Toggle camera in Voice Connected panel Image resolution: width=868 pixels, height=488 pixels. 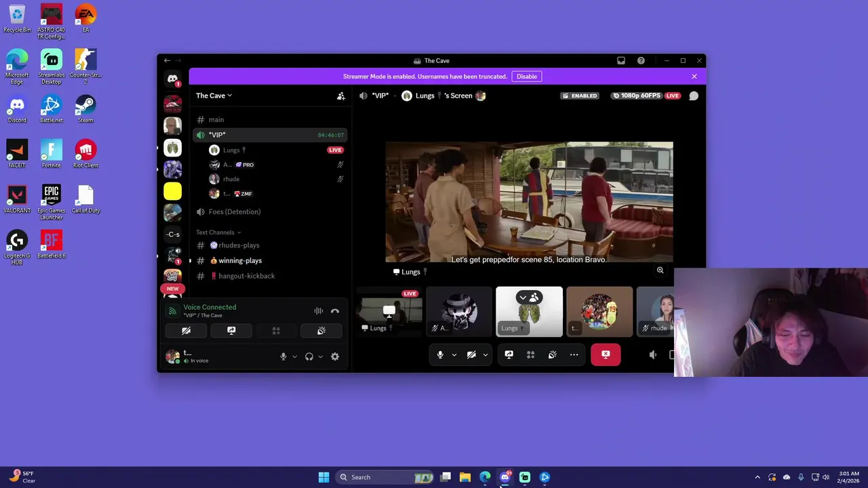point(186,331)
